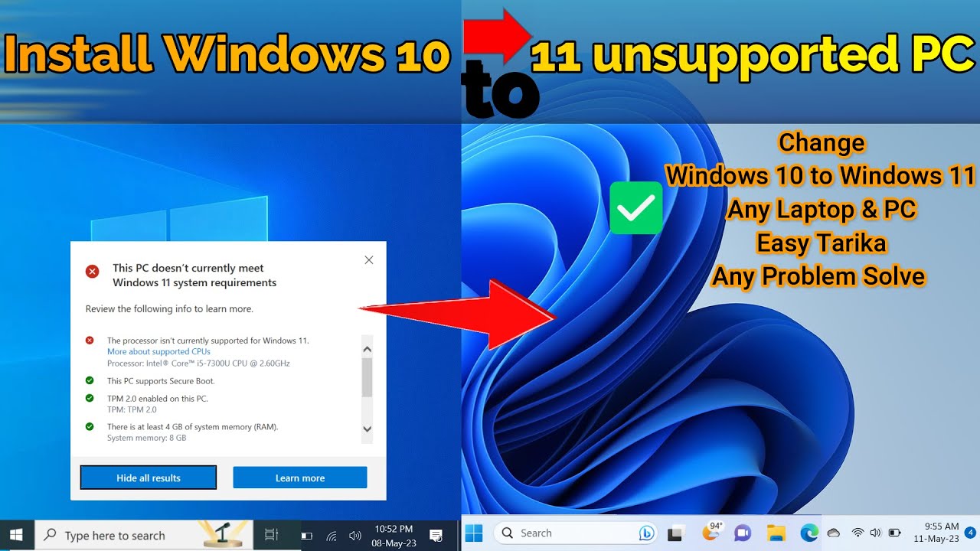Open the Action Center notification icon
This screenshot has width=980, height=551.
pyautogui.click(x=436, y=536)
